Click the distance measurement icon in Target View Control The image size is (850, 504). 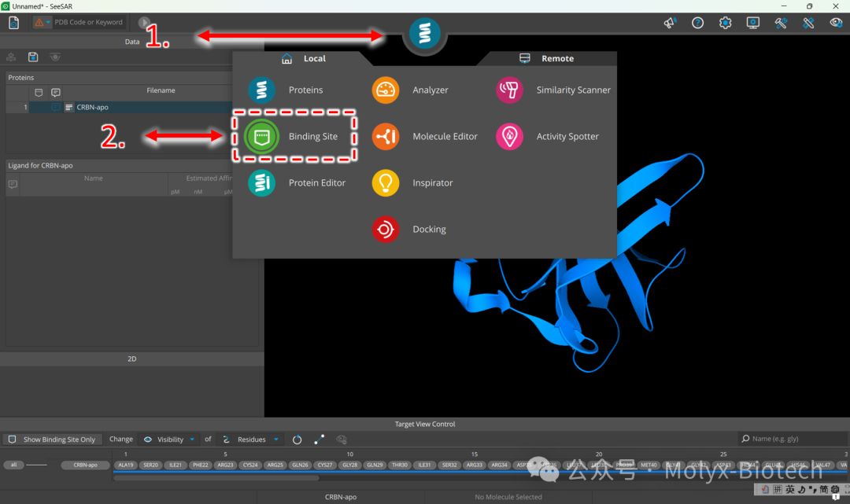320,440
